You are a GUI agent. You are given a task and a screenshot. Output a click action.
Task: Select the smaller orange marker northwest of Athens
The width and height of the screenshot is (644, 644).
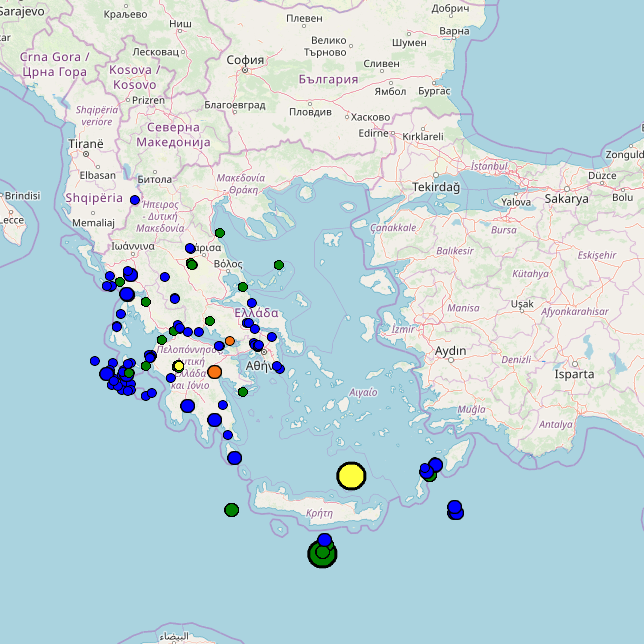point(230,341)
